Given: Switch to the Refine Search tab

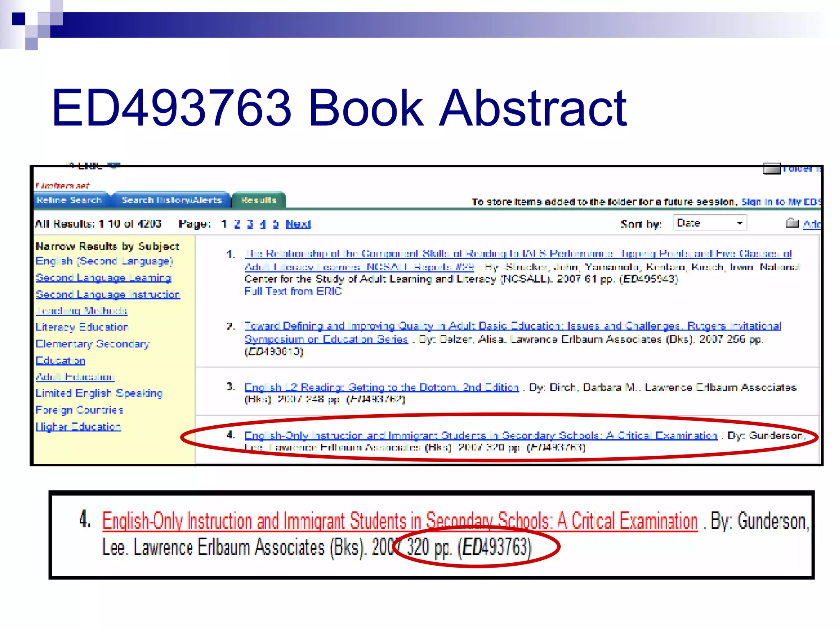Looking at the screenshot, I should pos(69,200).
